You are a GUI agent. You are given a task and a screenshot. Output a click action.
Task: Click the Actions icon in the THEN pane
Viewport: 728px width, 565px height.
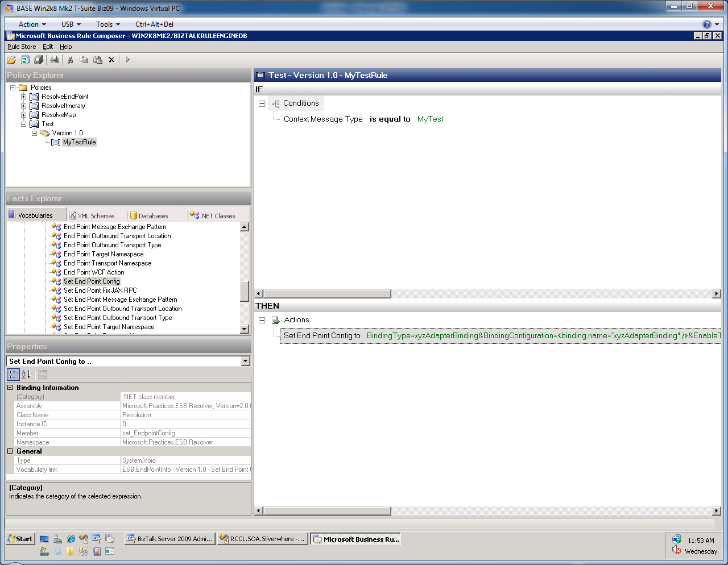pyautogui.click(x=276, y=320)
